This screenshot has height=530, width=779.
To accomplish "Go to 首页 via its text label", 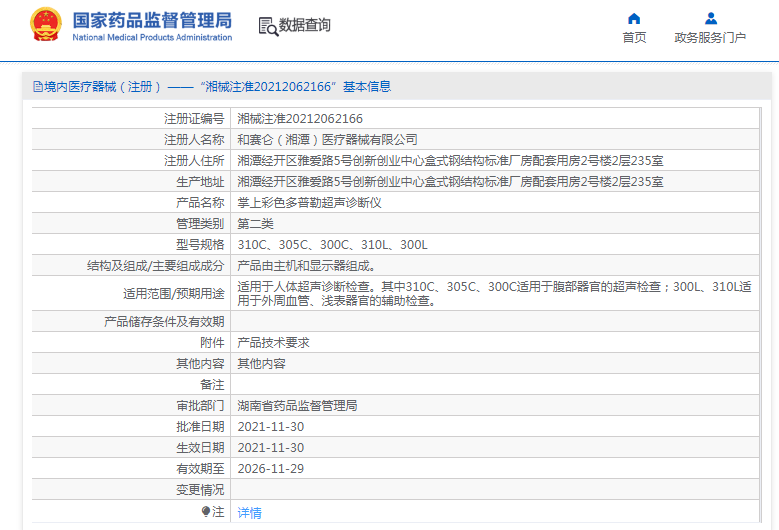I will (x=634, y=38).
